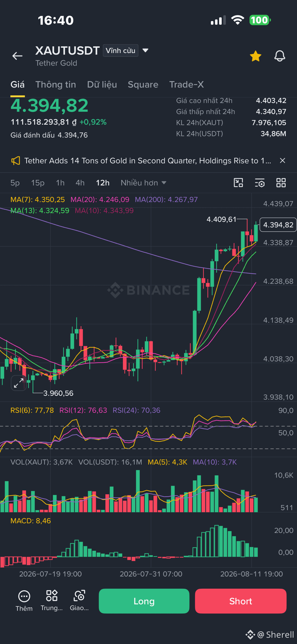Tap the Giá cao nhất 24h value
This screenshot has width=297, height=644.
pyautogui.click(x=271, y=101)
